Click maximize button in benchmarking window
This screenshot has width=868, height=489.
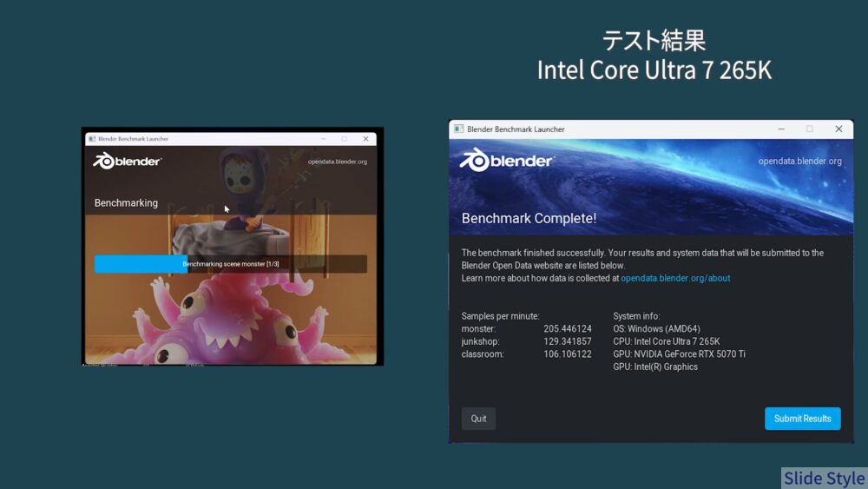coord(345,139)
